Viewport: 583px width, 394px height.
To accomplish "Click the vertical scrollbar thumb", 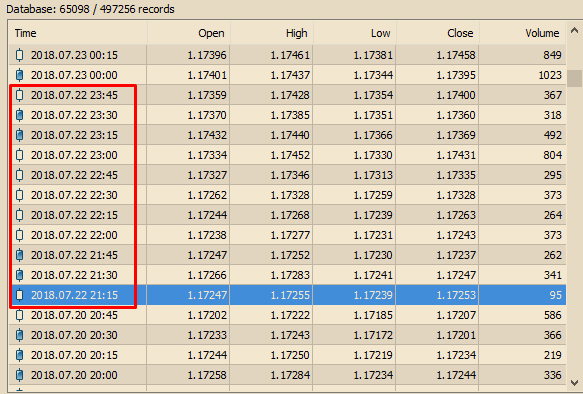I will coord(574,78).
